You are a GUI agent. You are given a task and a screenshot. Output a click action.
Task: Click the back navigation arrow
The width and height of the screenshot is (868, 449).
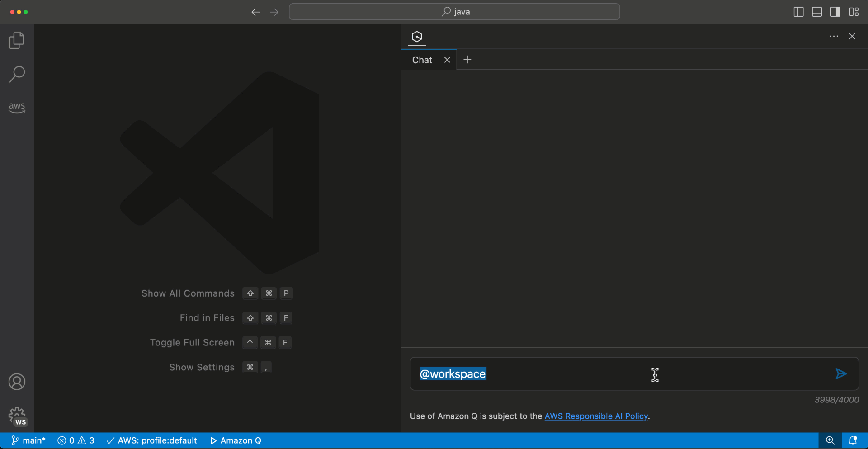coord(255,12)
